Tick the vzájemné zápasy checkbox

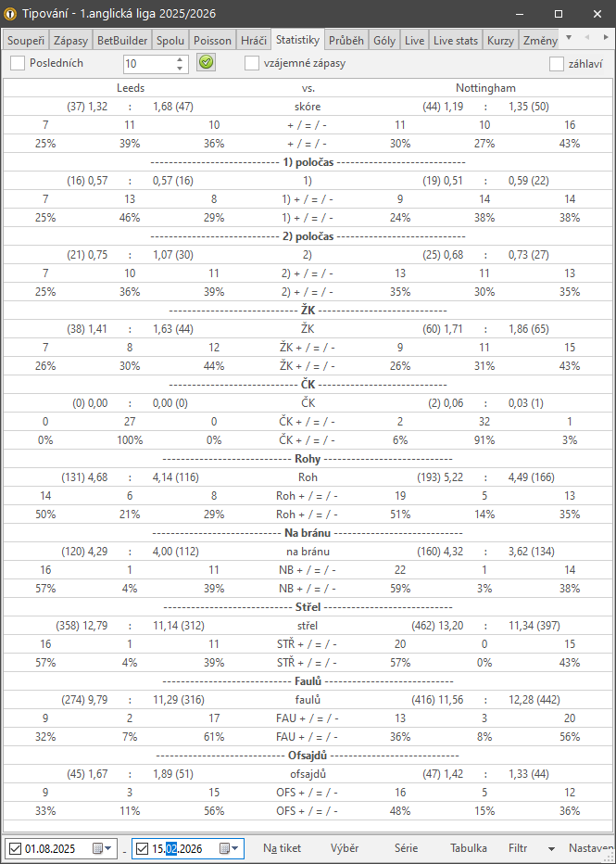[252, 63]
